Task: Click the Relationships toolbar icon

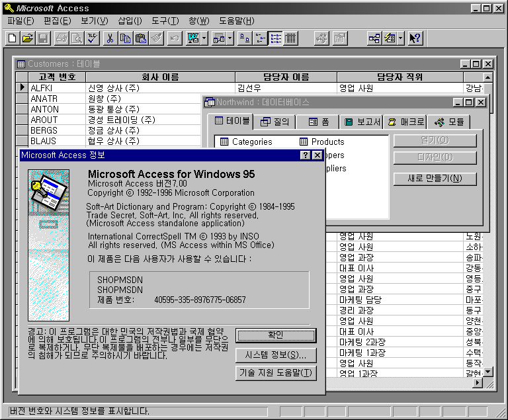Action: click(x=374, y=38)
